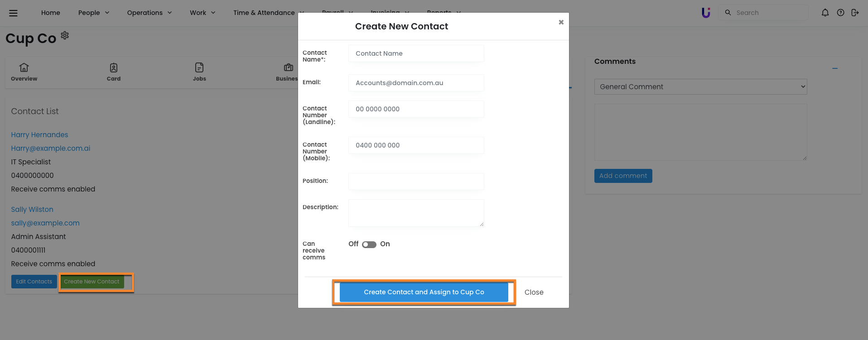Click the Contact Name input field

[x=416, y=53]
